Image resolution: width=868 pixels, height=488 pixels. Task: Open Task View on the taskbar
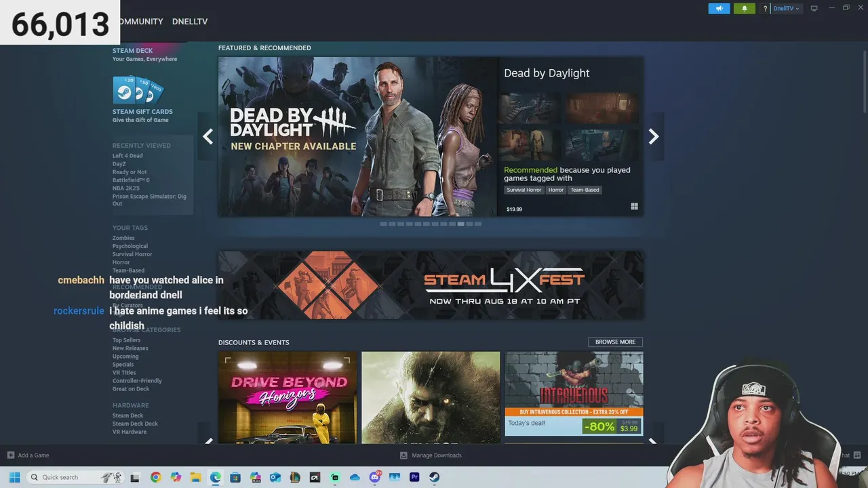(135, 477)
